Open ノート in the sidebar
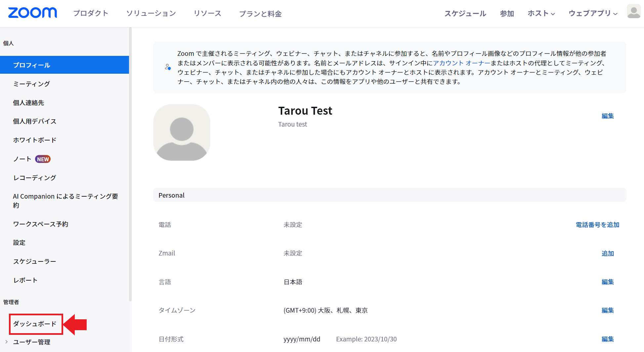The width and height of the screenshot is (644, 352). pyautogui.click(x=22, y=159)
